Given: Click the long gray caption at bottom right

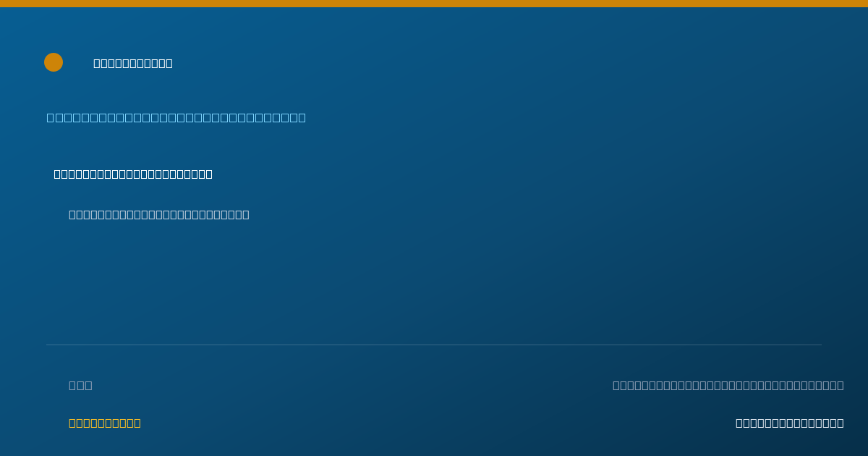Looking at the screenshot, I should [x=728, y=385].
